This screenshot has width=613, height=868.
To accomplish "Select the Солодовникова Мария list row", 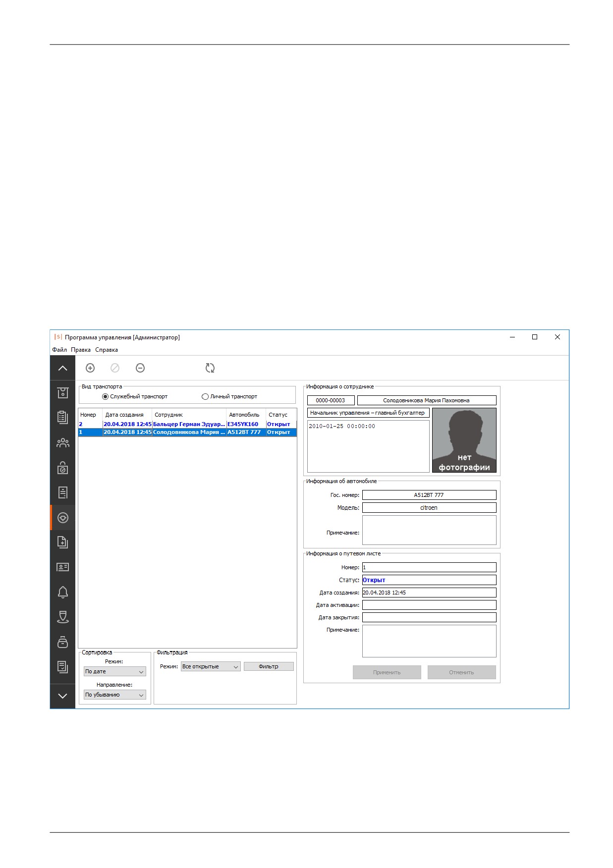I will point(187,433).
